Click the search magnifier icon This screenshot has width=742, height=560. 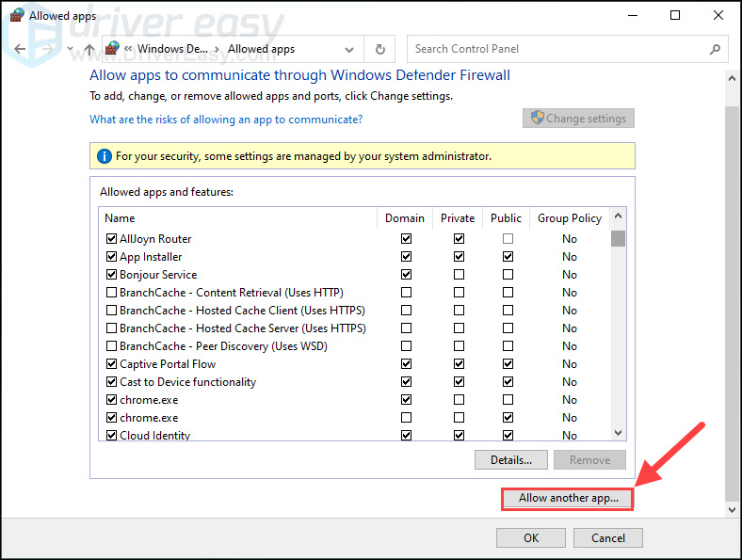[x=715, y=49]
